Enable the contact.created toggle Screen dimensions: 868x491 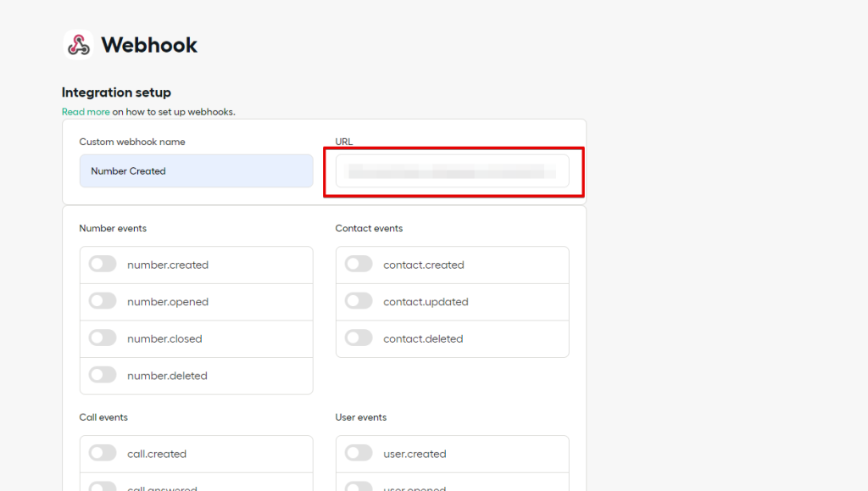[x=359, y=265]
